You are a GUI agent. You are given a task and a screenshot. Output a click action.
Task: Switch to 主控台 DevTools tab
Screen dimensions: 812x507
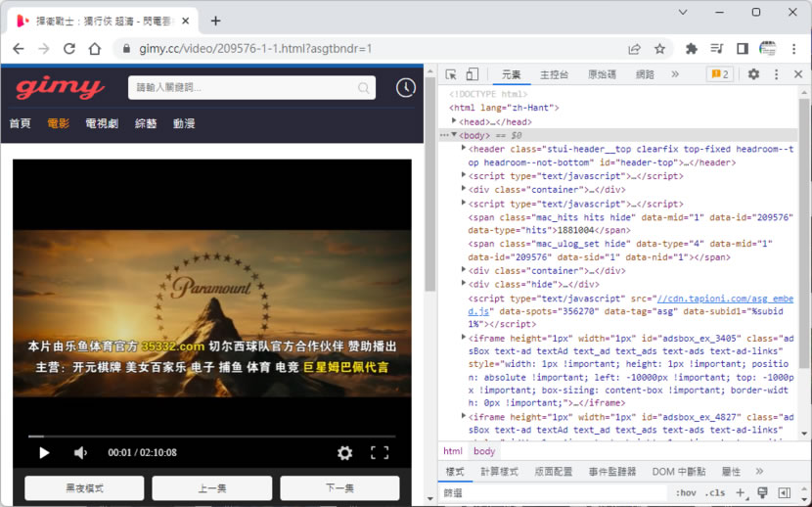point(554,74)
